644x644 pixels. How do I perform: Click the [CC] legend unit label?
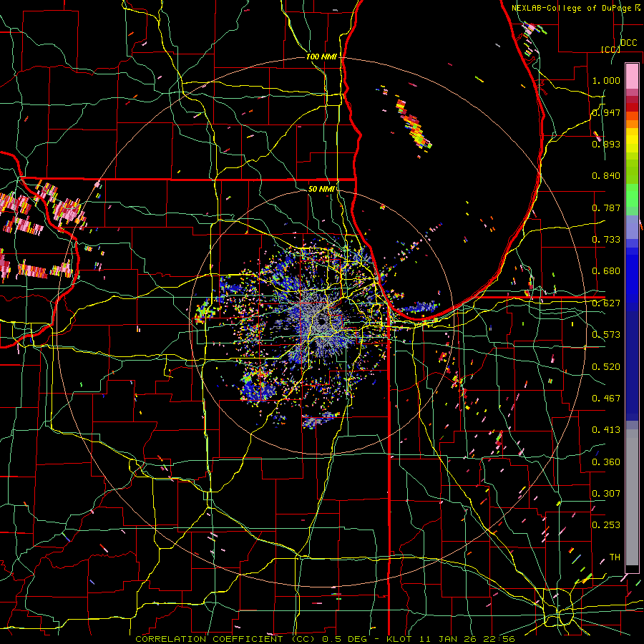pos(610,49)
